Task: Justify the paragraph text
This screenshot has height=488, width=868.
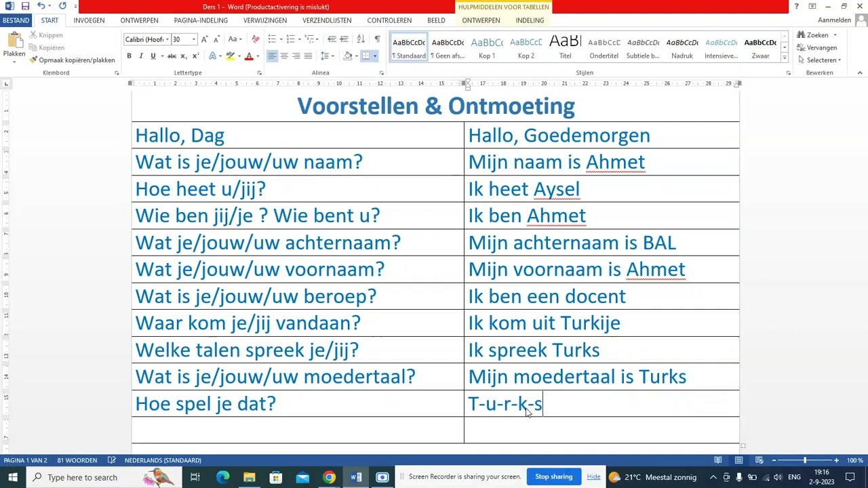Action: pyautogui.click(x=308, y=56)
